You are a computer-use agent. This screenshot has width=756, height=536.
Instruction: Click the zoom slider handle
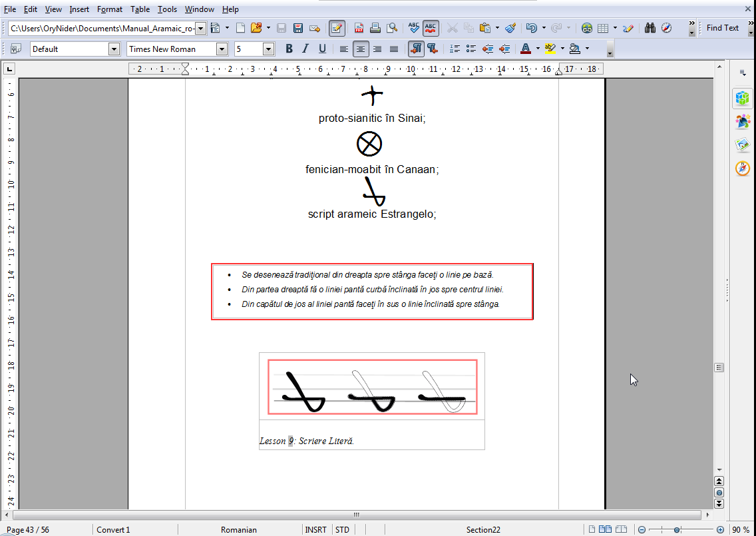pyautogui.click(x=677, y=530)
